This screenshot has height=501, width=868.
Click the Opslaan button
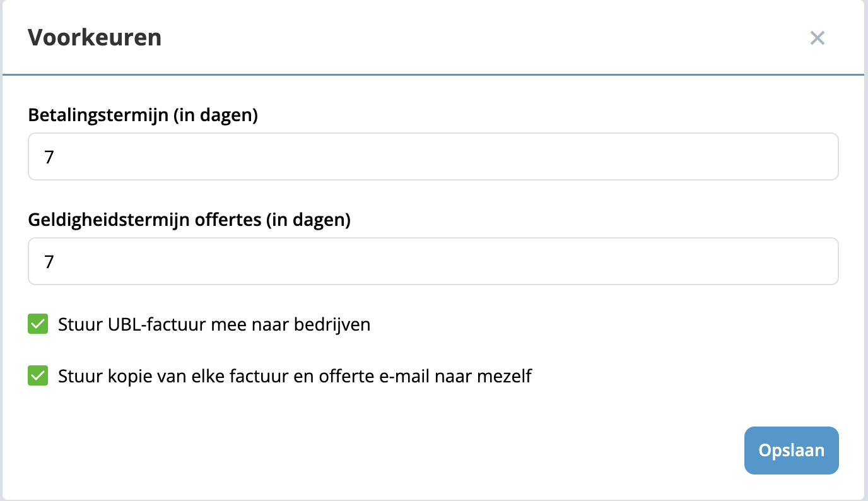click(x=791, y=451)
